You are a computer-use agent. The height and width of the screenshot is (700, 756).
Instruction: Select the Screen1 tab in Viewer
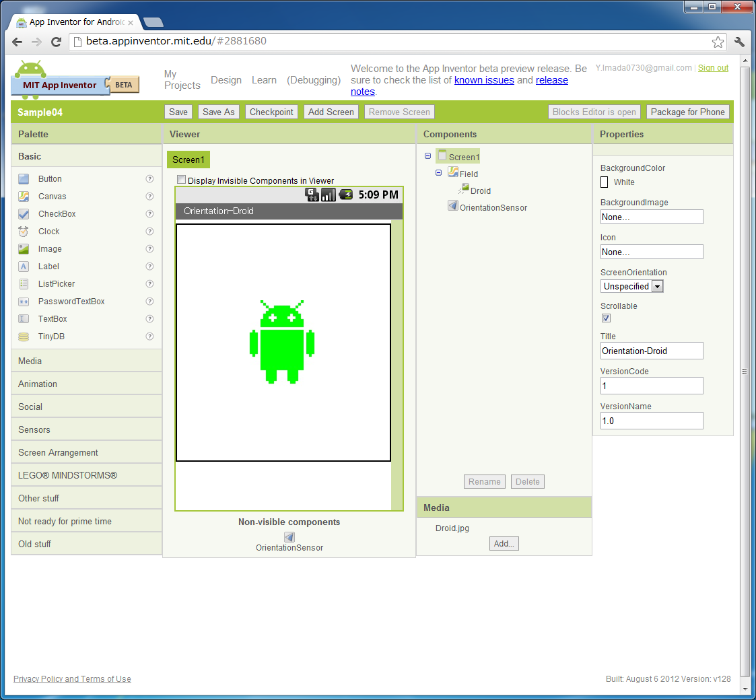coord(188,160)
